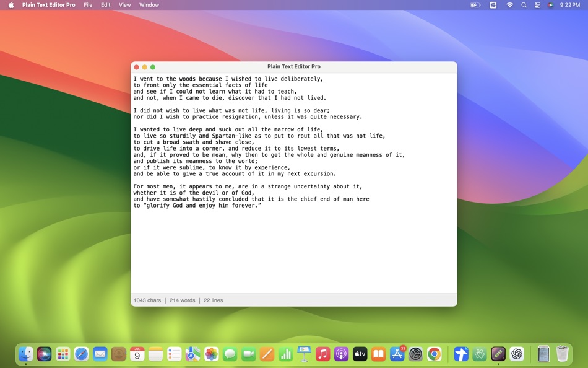Open System Settings from the dock
This screenshot has width=588, height=368.
click(x=415, y=354)
